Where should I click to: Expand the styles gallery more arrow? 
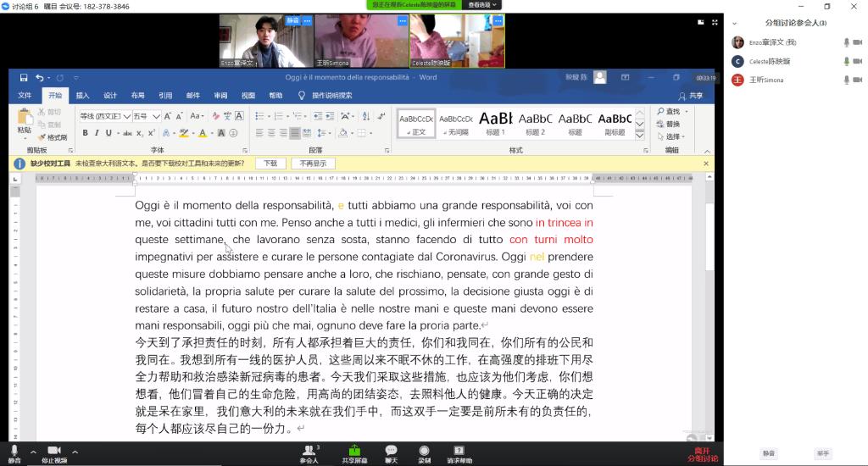pyautogui.click(x=639, y=135)
